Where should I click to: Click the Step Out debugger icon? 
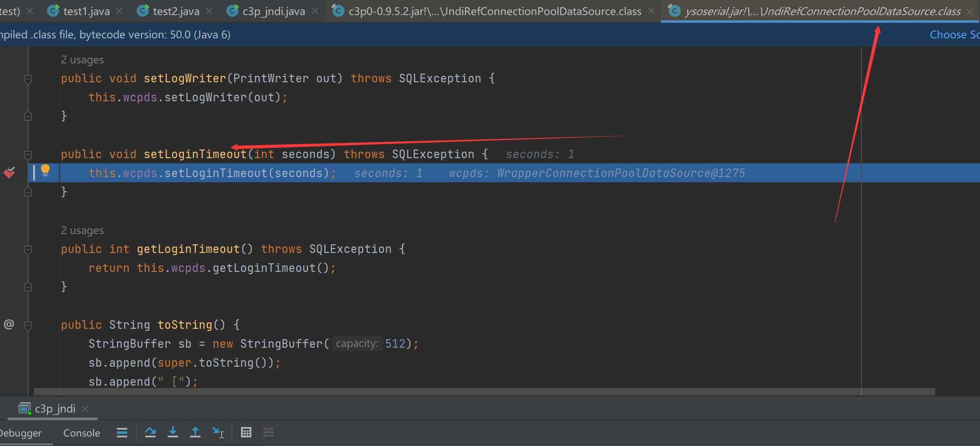click(195, 432)
